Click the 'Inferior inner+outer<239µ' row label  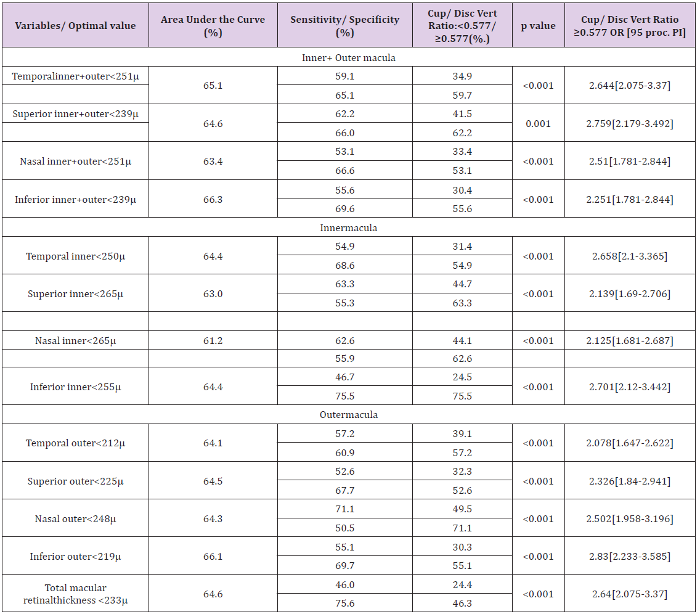(x=75, y=199)
